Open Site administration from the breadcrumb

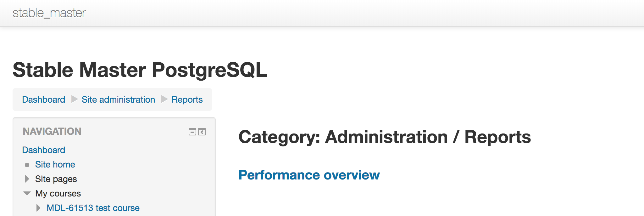click(x=118, y=99)
